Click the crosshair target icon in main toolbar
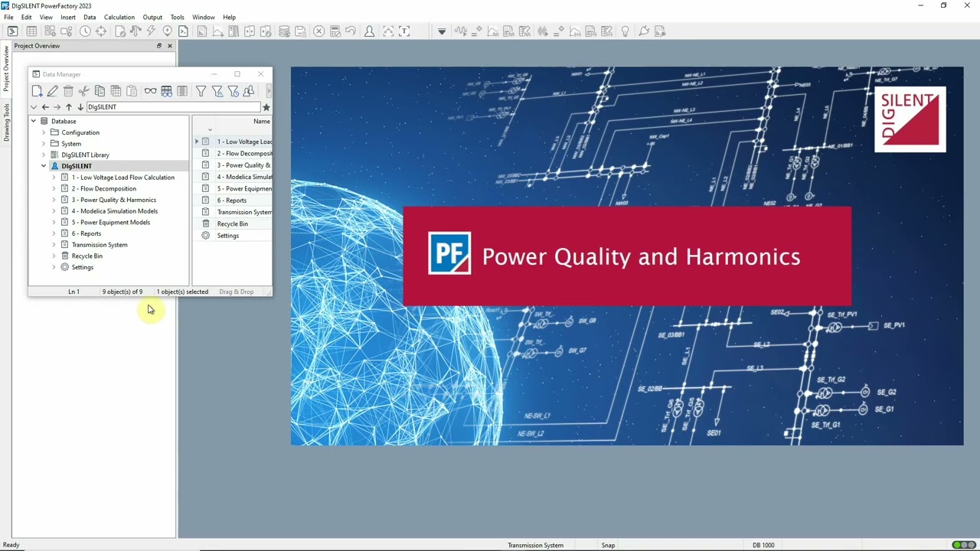Screen dimensions: 980x551 101,31
